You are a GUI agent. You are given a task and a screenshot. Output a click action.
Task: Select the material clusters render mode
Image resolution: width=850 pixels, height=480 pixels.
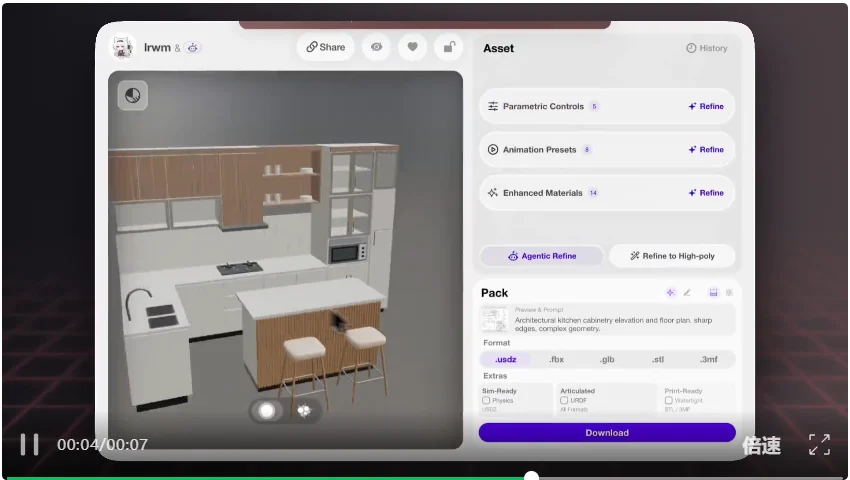pos(304,411)
